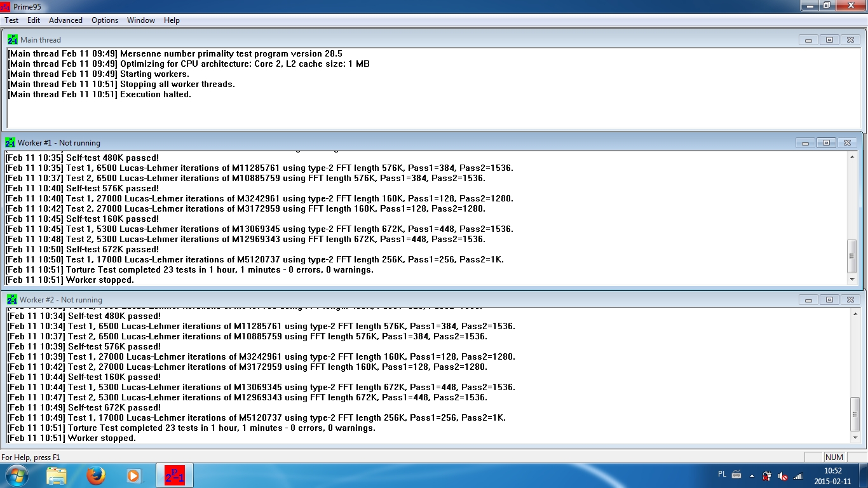Screen dimensions: 868x488
Task: Close the Worker #1 window
Action: pos(847,142)
